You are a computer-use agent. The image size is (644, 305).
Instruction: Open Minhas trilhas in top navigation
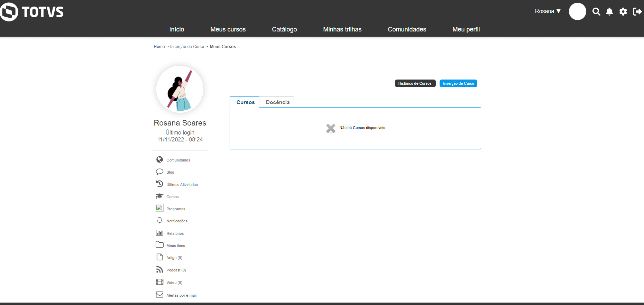click(342, 29)
